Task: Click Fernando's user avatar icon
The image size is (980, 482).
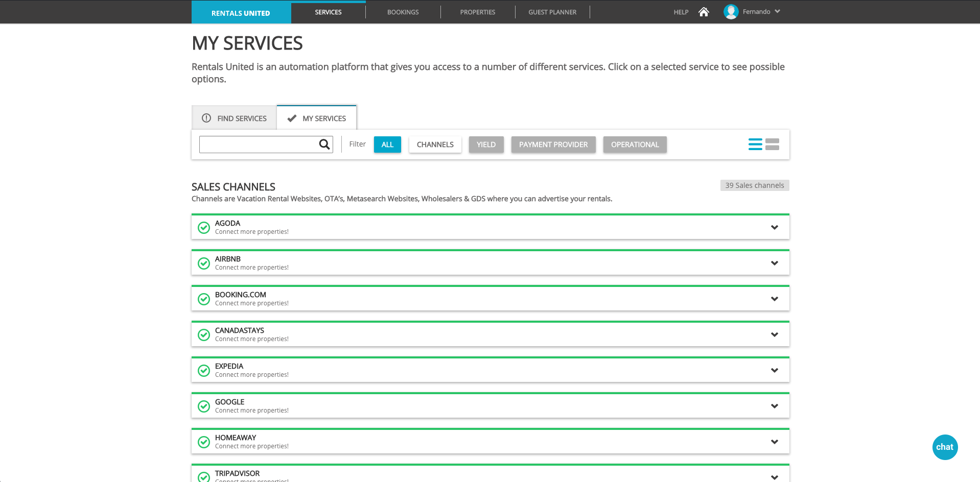Action: [x=731, y=12]
